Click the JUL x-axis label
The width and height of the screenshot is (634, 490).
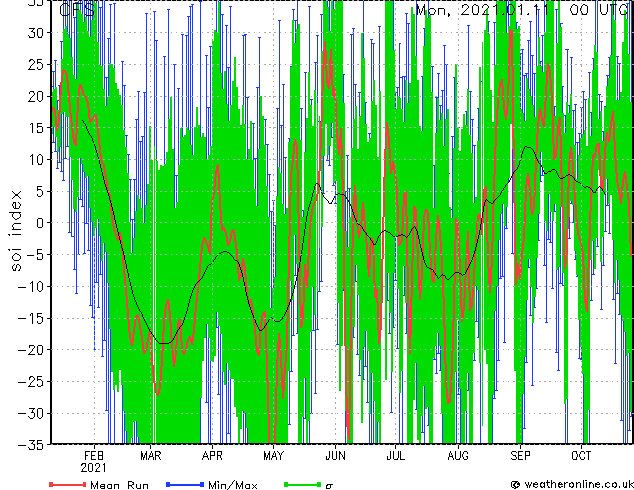tap(396, 456)
